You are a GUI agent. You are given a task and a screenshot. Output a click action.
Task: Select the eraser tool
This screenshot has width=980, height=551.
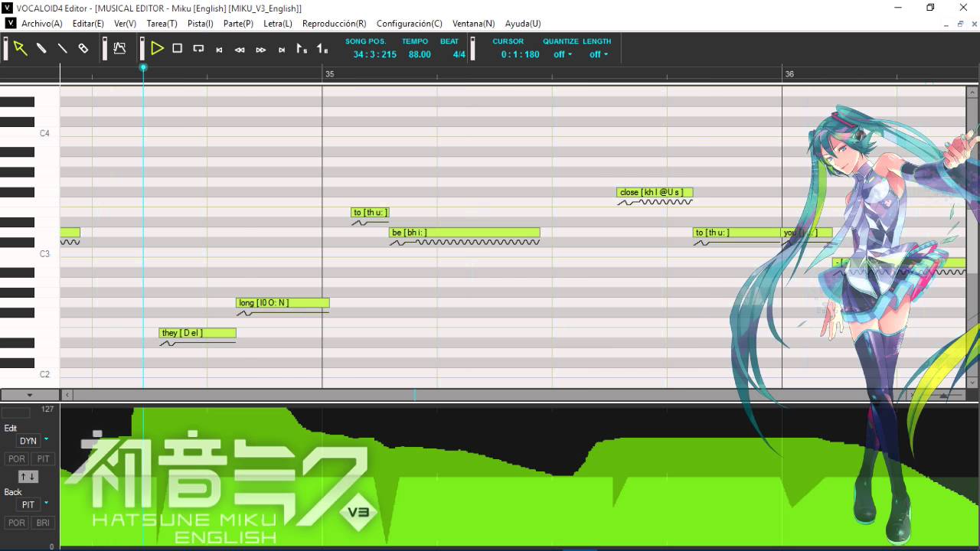pos(83,48)
